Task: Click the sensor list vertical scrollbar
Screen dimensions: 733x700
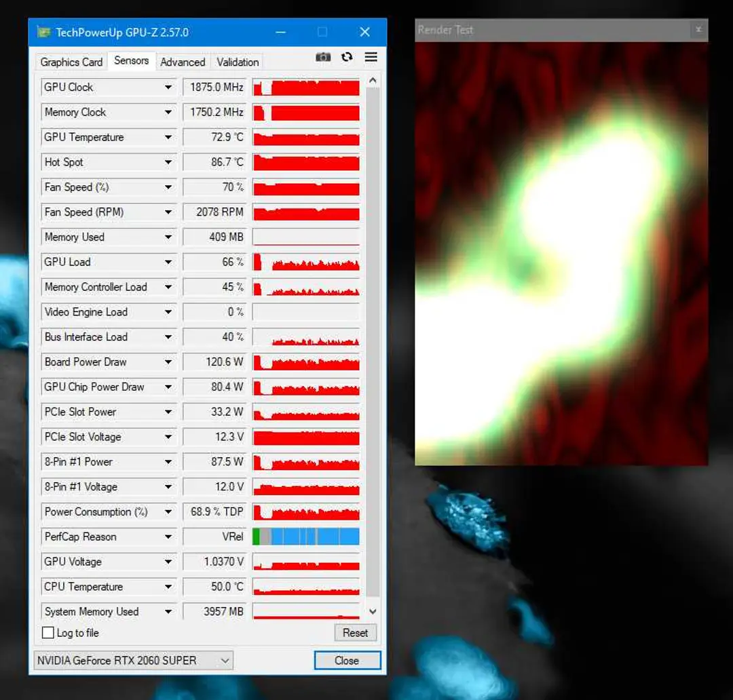Action: click(x=373, y=342)
